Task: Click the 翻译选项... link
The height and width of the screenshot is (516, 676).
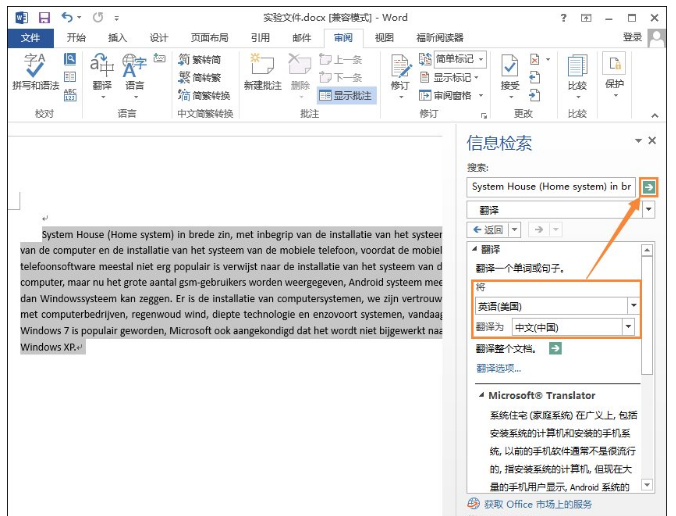Action: [x=498, y=367]
